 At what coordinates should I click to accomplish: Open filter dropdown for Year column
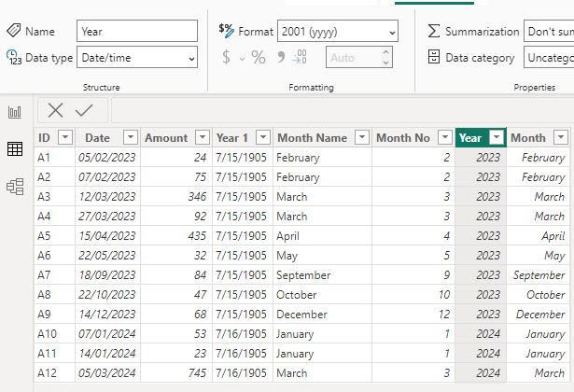497,137
